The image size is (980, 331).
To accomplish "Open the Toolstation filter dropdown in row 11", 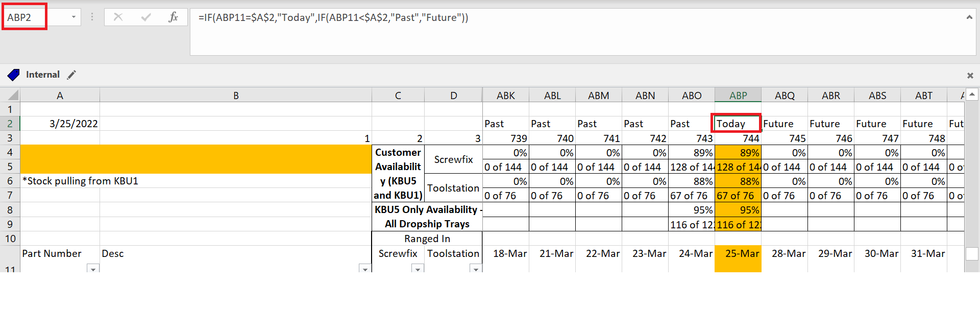I will tap(476, 269).
